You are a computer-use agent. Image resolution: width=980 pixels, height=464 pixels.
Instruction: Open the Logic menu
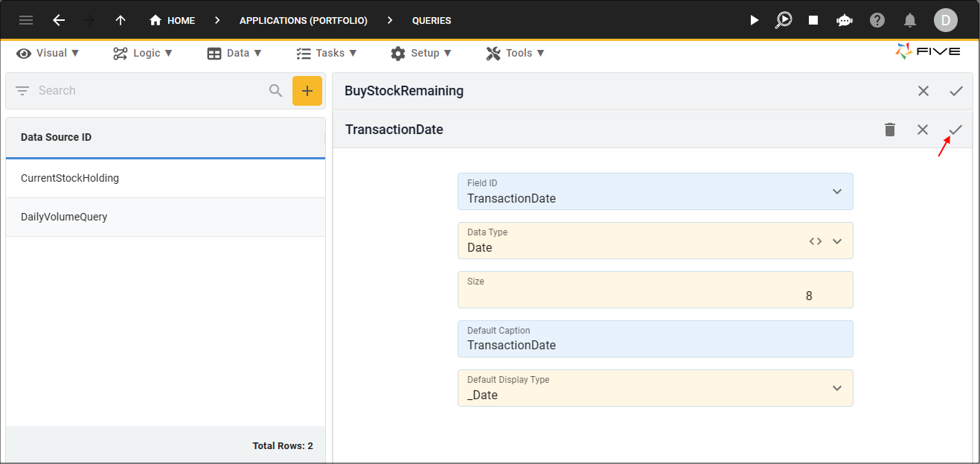point(143,53)
